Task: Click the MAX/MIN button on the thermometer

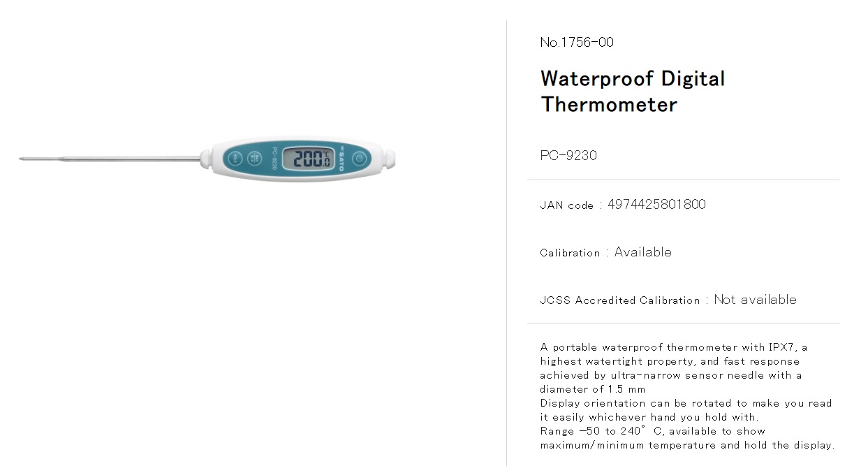Action: click(254, 159)
